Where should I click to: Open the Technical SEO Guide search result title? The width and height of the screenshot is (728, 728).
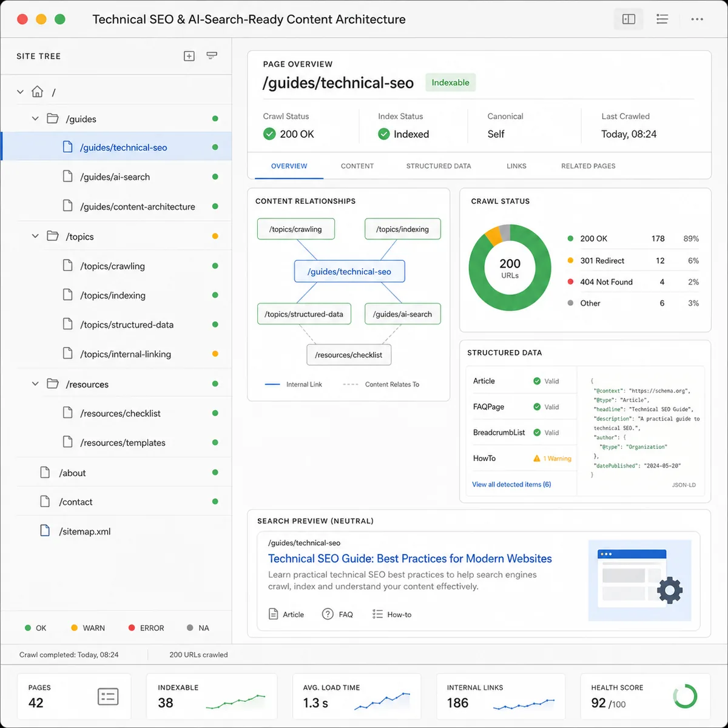click(410, 559)
